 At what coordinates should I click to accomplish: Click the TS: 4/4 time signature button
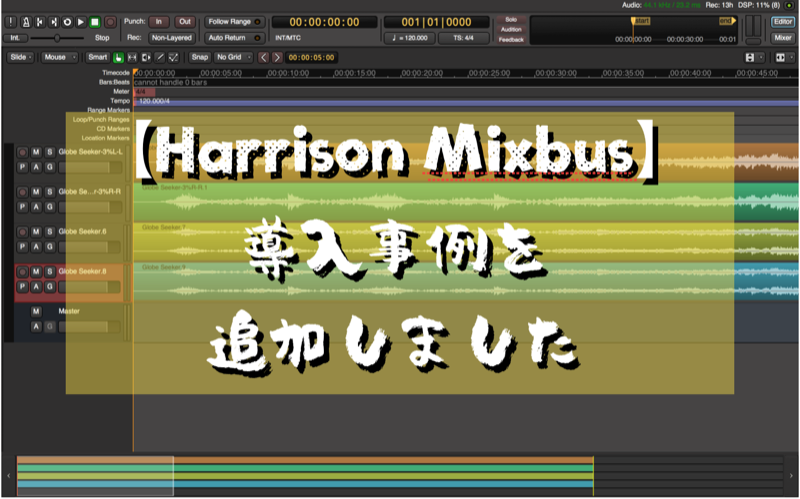[463, 38]
